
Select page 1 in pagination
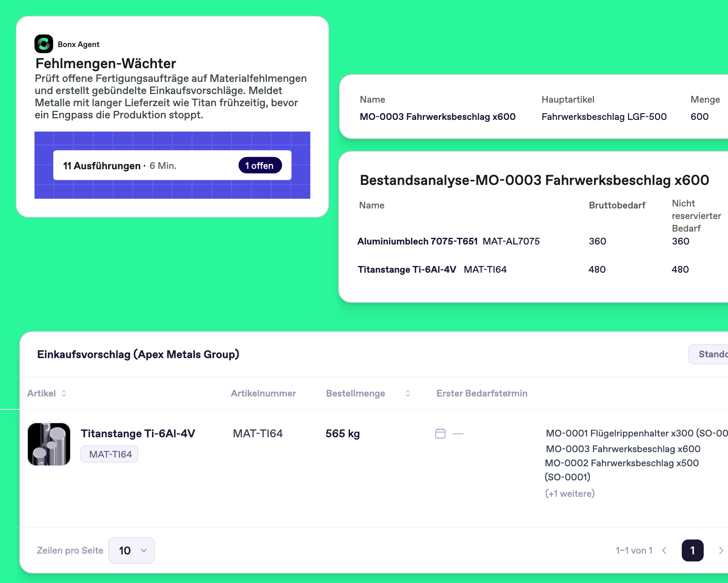coord(693,550)
